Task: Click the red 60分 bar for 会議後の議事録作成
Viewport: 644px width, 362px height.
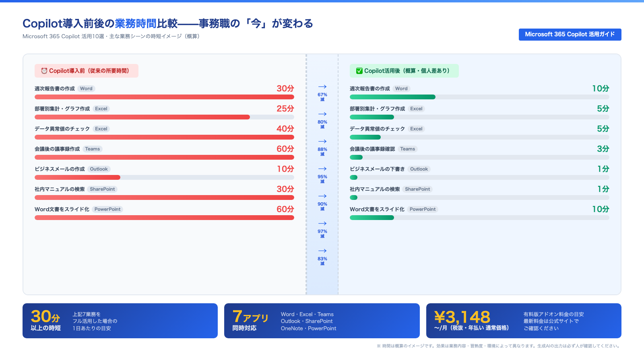Action: pyautogui.click(x=164, y=157)
